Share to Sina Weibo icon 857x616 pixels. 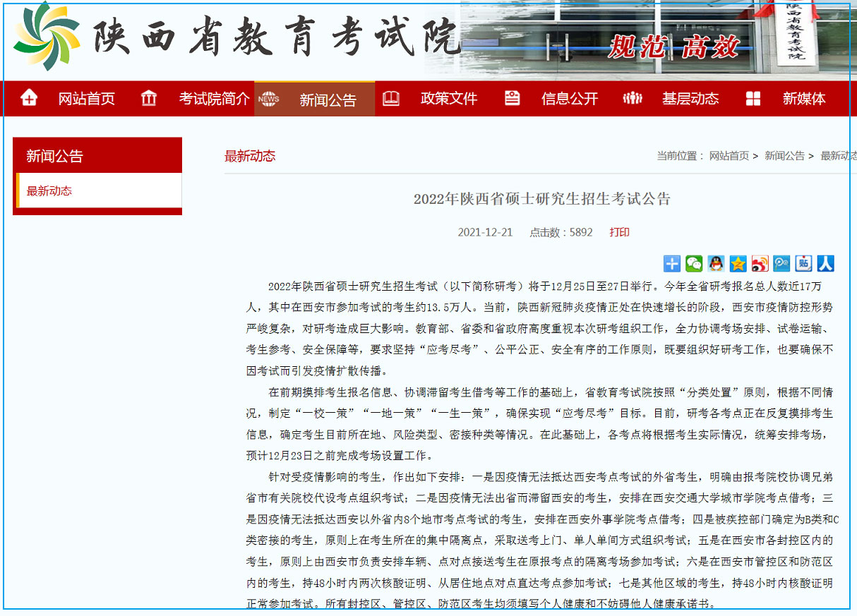760,264
